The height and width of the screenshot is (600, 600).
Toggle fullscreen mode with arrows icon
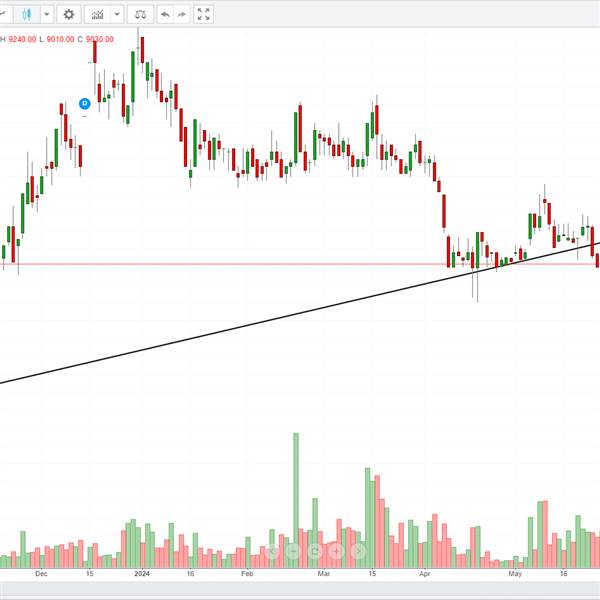pos(203,15)
